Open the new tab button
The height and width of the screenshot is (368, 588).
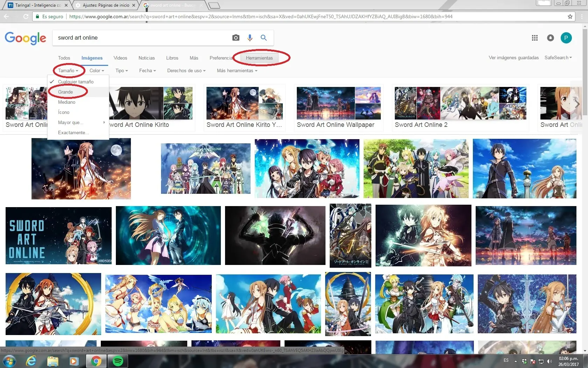click(214, 5)
